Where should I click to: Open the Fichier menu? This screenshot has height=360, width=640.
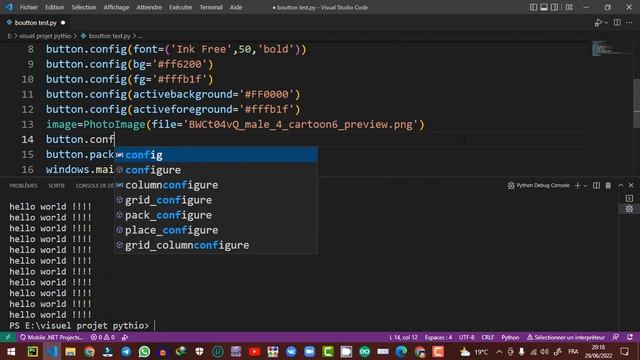point(29,7)
